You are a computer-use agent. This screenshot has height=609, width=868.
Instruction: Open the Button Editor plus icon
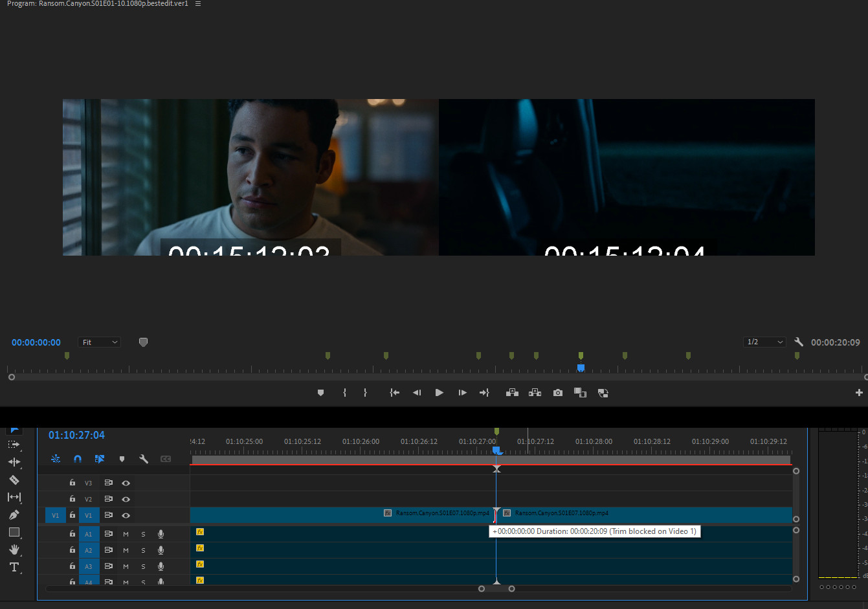click(x=859, y=393)
